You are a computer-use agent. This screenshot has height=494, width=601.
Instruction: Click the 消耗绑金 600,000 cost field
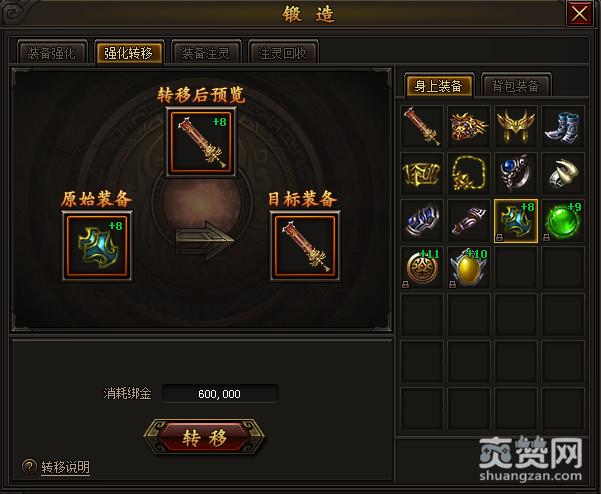click(x=220, y=394)
